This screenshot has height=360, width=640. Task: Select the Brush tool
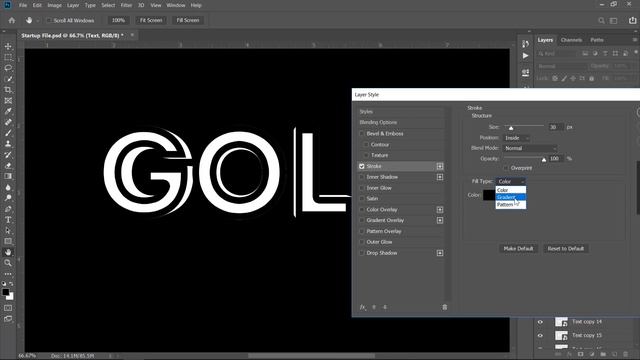(x=8, y=133)
